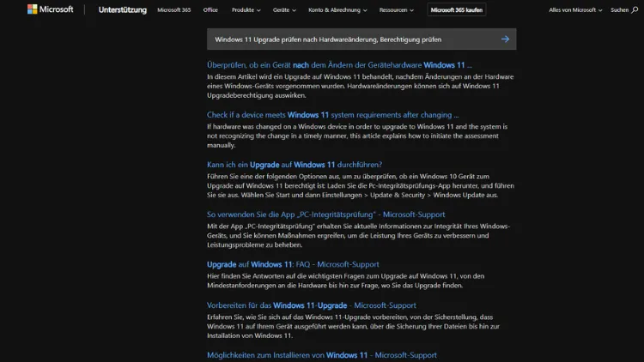
Task: Click the search magnifier icon
Action: [x=635, y=9]
